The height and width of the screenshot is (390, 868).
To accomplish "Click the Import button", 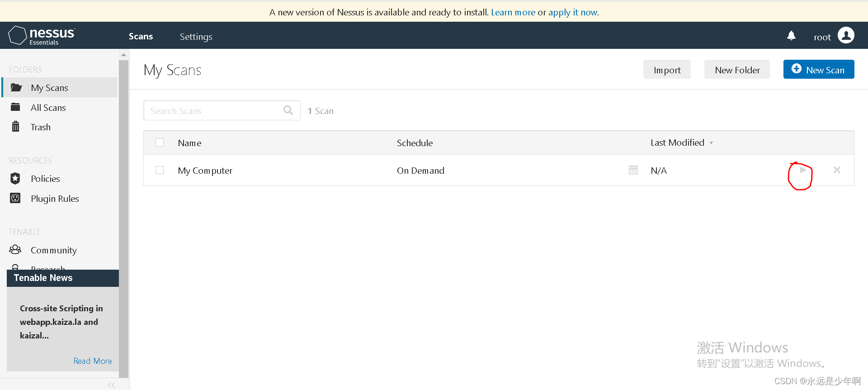I will pyautogui.click(x=667, y=70).
